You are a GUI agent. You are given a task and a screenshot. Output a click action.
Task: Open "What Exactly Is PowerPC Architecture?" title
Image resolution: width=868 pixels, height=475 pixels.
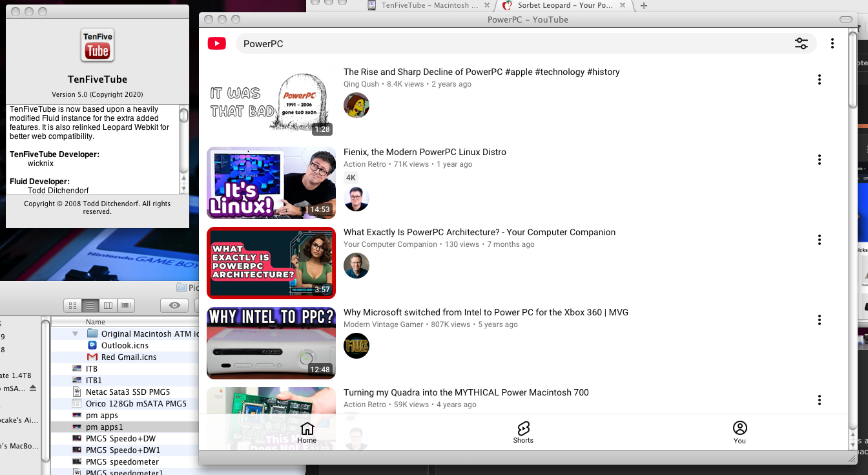[480, 232]
